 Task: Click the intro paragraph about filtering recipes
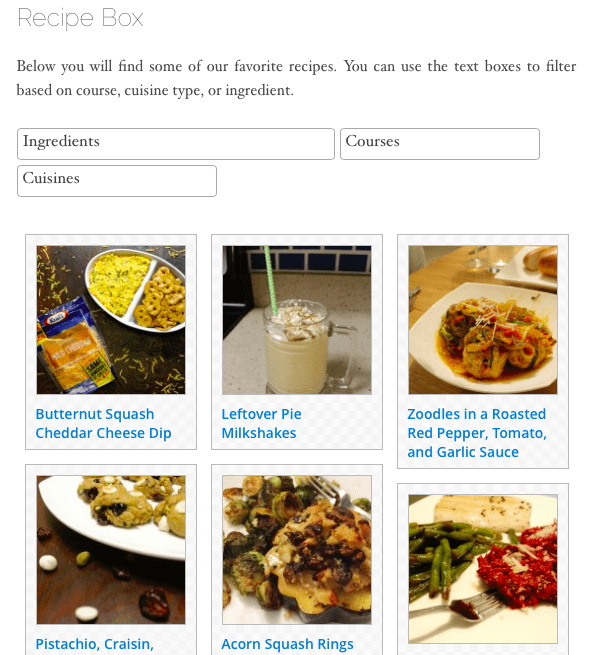296,78
